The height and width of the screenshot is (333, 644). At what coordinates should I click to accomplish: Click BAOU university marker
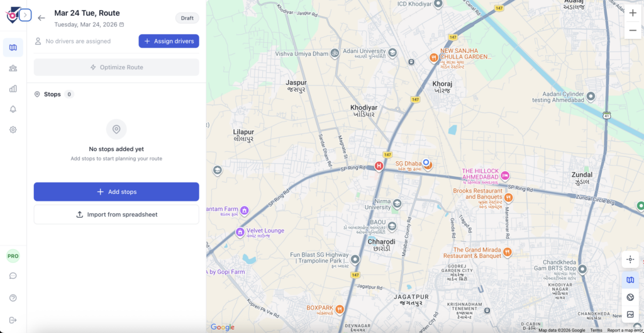tap(392, 226)
